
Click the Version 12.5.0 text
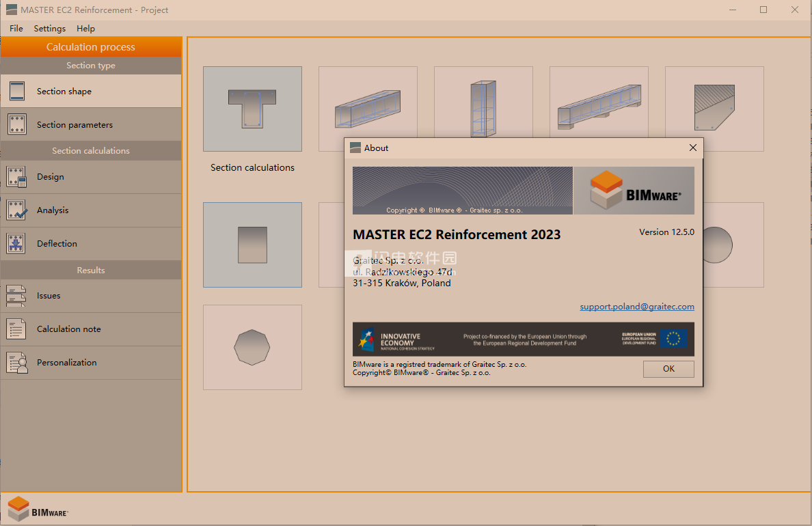point(667,232)
